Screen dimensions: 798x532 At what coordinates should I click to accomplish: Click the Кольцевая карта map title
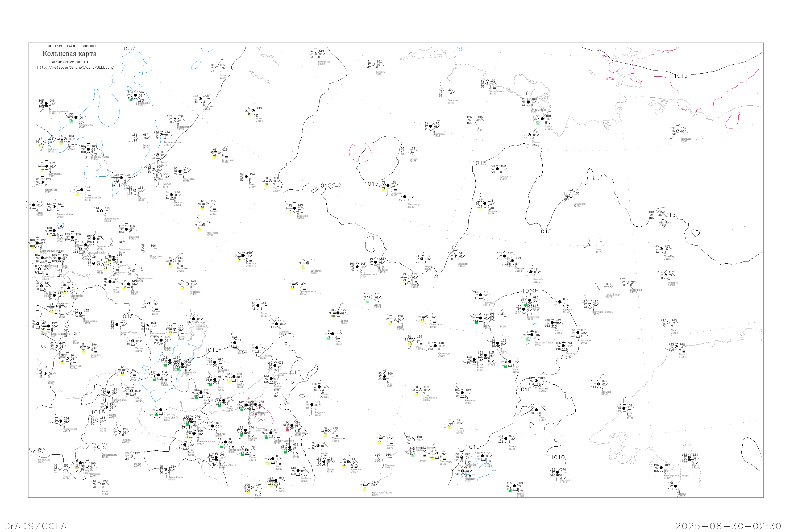(69, 54)
